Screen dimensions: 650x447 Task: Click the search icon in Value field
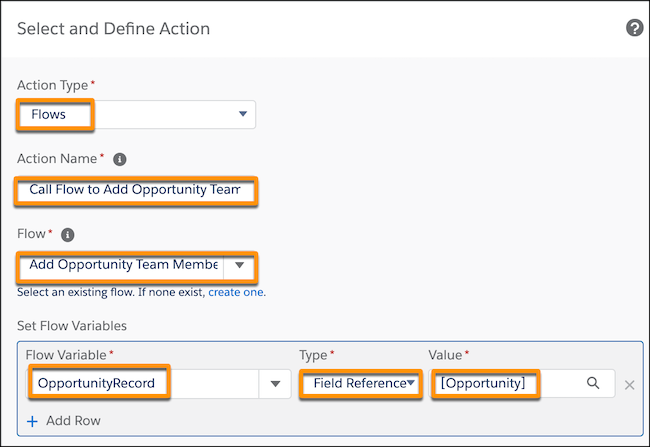[593, 383]
